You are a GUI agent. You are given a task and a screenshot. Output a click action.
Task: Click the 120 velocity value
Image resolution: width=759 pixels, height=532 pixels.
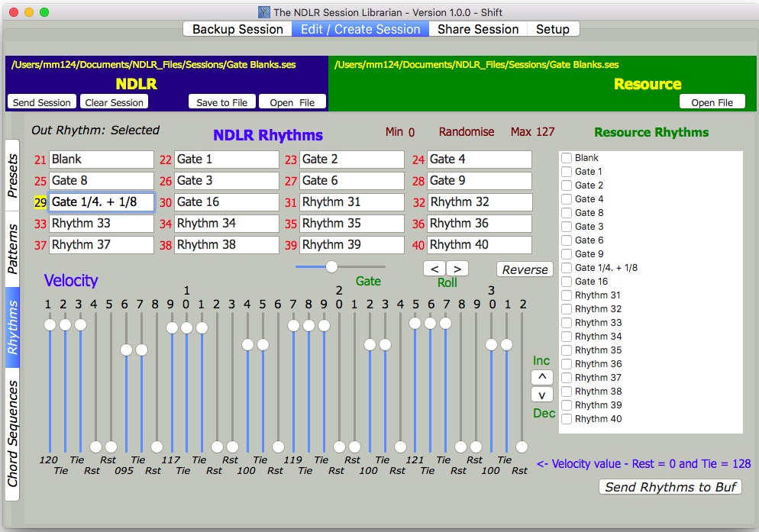click(x=48, y=460)
